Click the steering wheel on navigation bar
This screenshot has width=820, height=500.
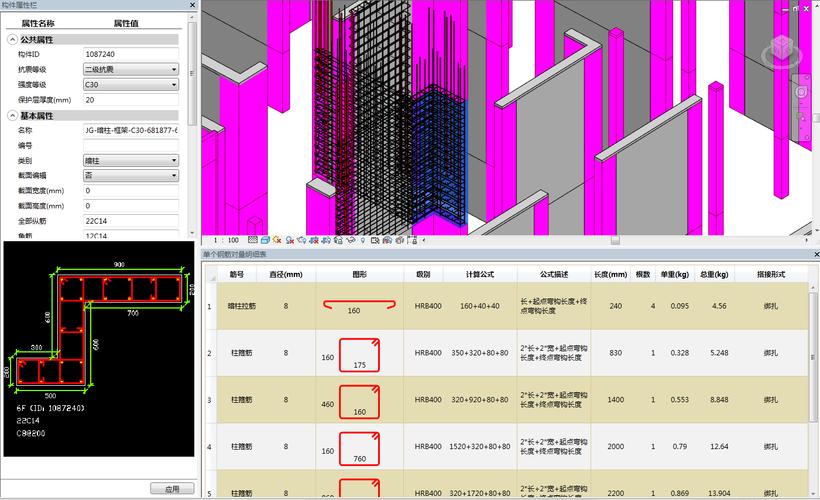tap(801, 92)
